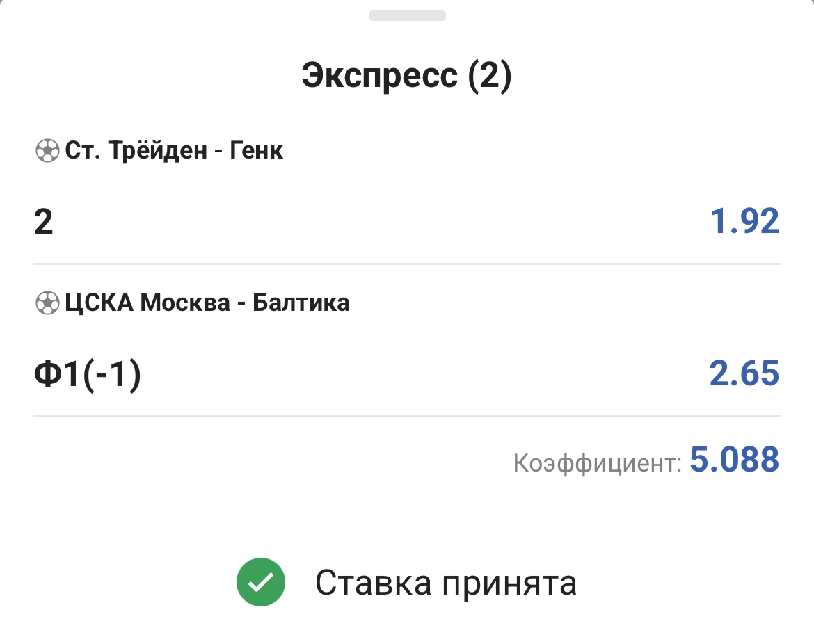Grab the sheet drag handle at top

tap(407, 15)
